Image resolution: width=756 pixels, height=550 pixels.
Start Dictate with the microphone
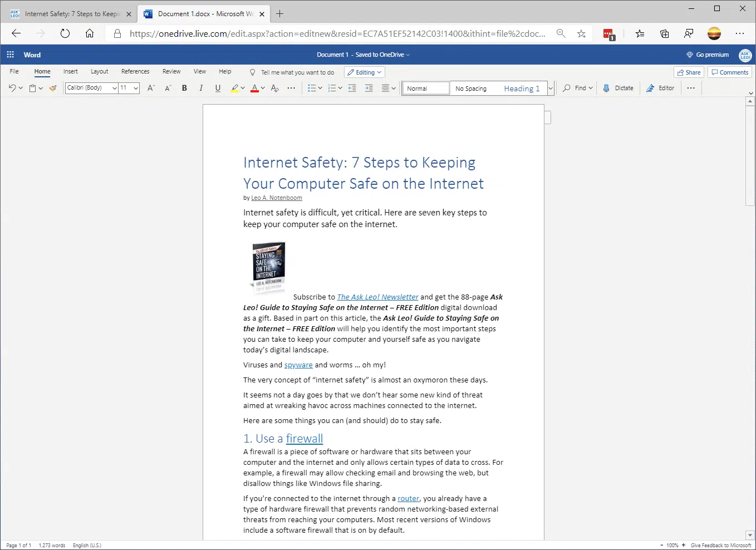coord(618,88)
